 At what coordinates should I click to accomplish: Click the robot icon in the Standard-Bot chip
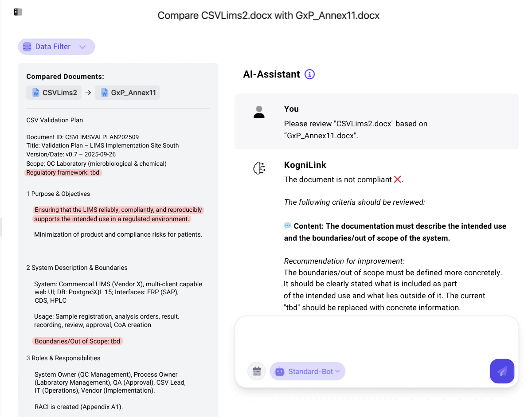pyautogui.click(x=280, y=371)
